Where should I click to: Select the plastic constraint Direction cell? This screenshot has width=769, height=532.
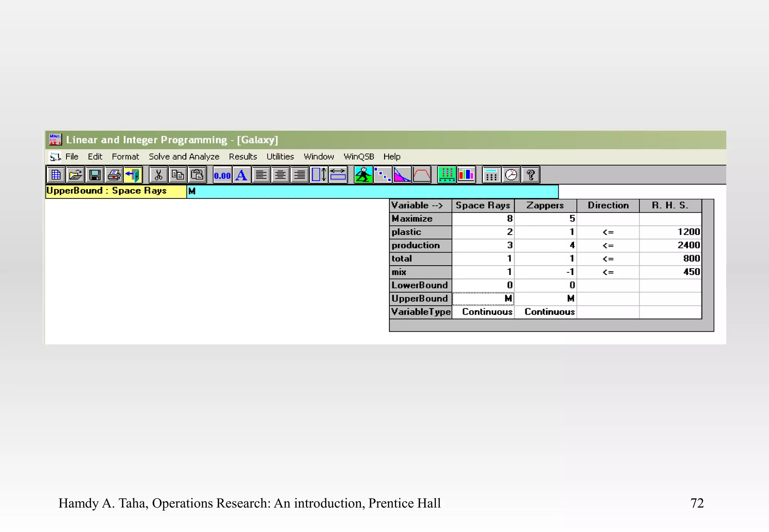tap(608, 232)
